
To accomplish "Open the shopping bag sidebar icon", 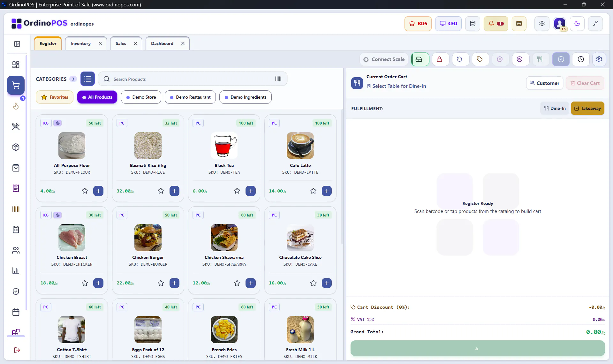I will [16, 168].
